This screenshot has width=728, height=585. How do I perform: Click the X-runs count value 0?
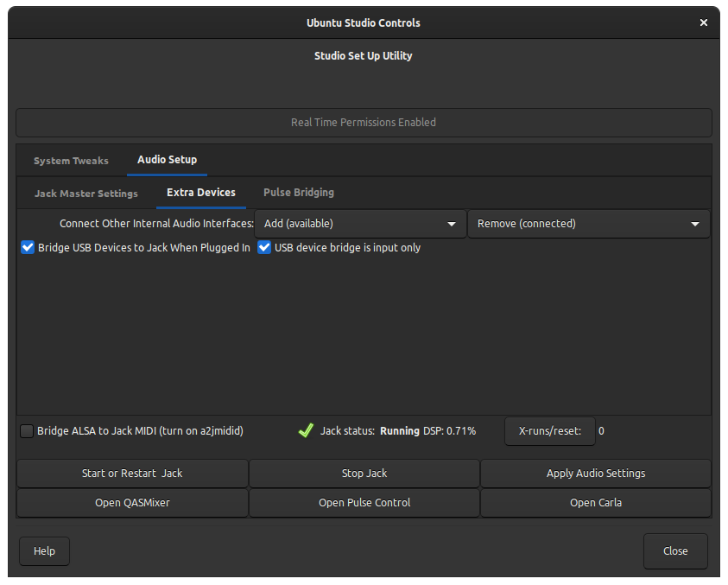click(x=601, y=431)
